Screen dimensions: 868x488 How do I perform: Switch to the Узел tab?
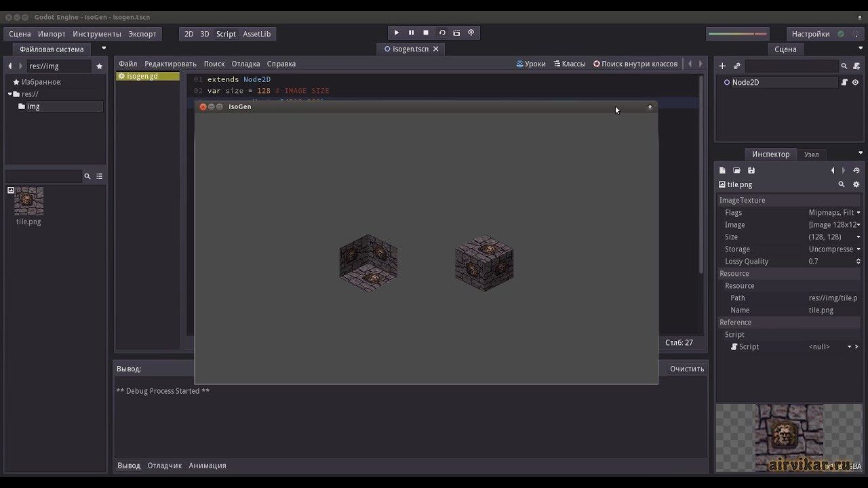(x=812, y=155)
